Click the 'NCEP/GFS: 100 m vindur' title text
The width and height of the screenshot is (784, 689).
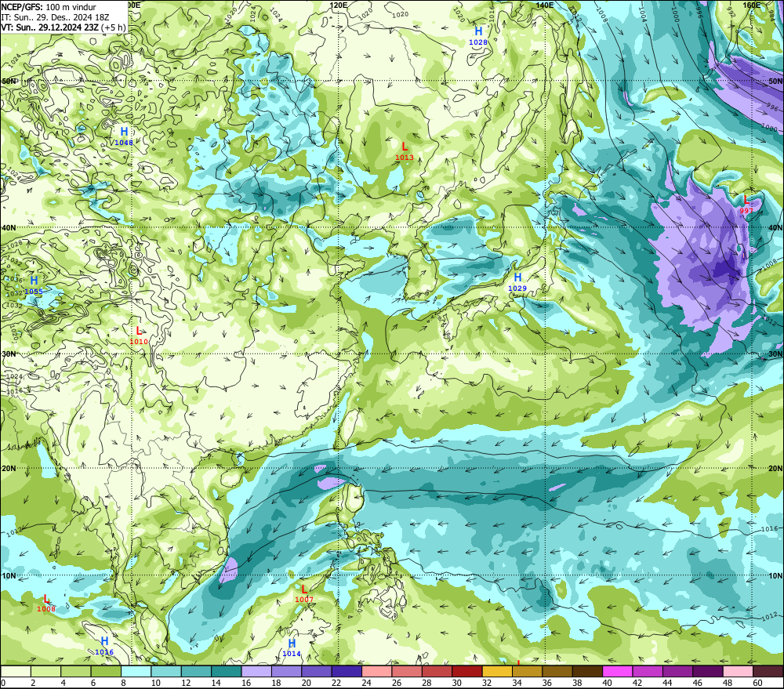click(49, 7)
